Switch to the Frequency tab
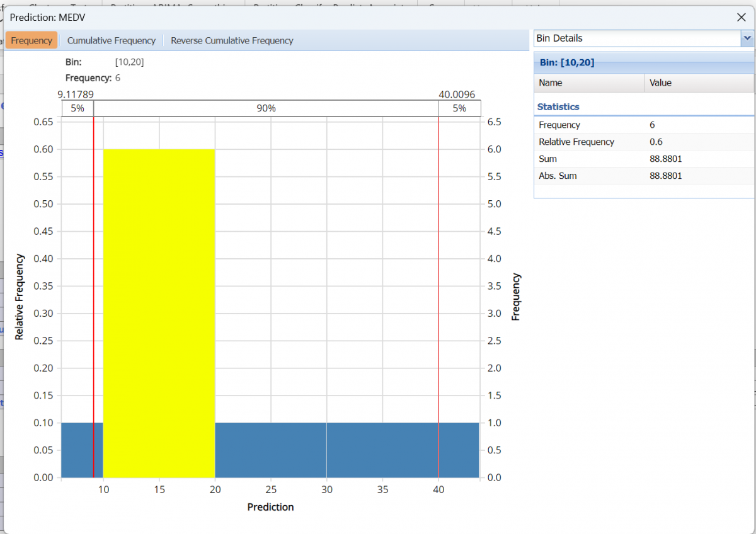Viewport: 756px width, 534px height. (x=31, y=40)
